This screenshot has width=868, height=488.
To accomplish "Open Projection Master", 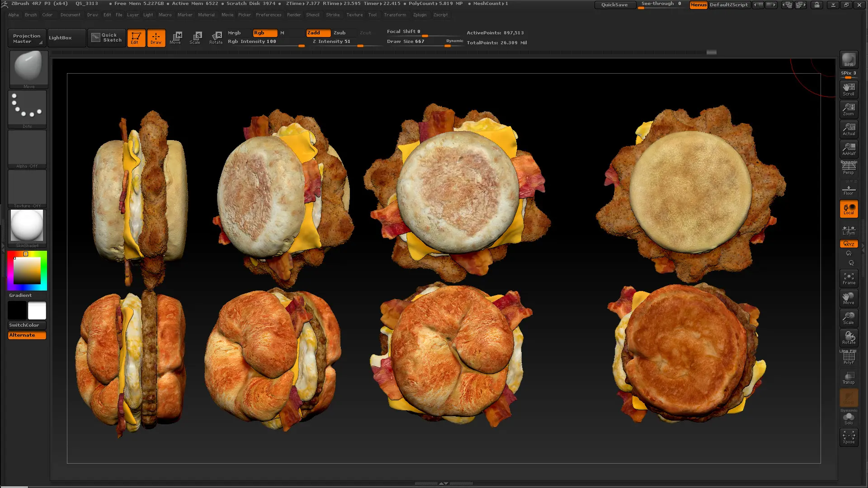I will 27,38.
